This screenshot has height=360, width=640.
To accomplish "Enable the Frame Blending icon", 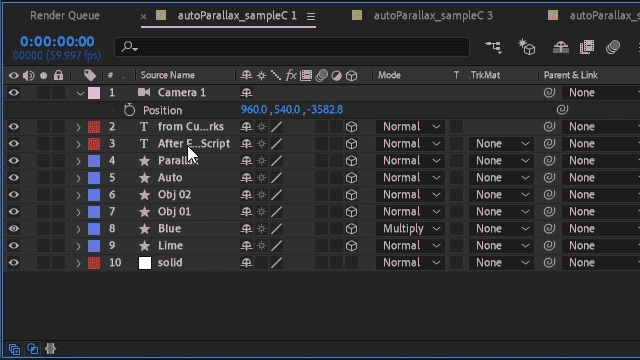I will point(587,47).
